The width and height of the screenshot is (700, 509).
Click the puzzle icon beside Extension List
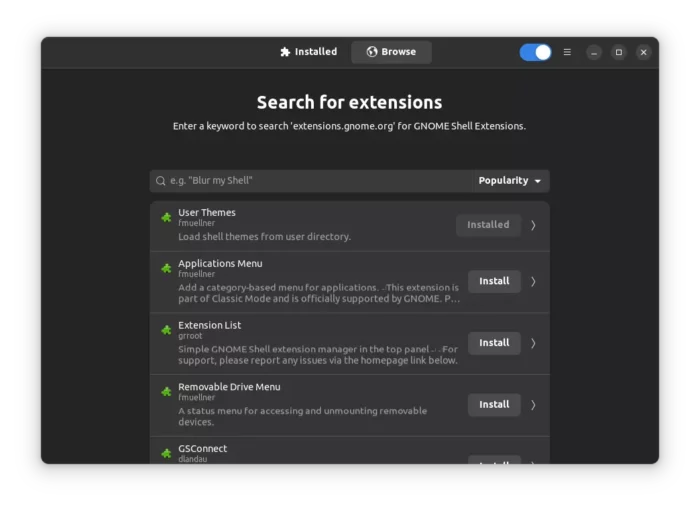(166, 330)
